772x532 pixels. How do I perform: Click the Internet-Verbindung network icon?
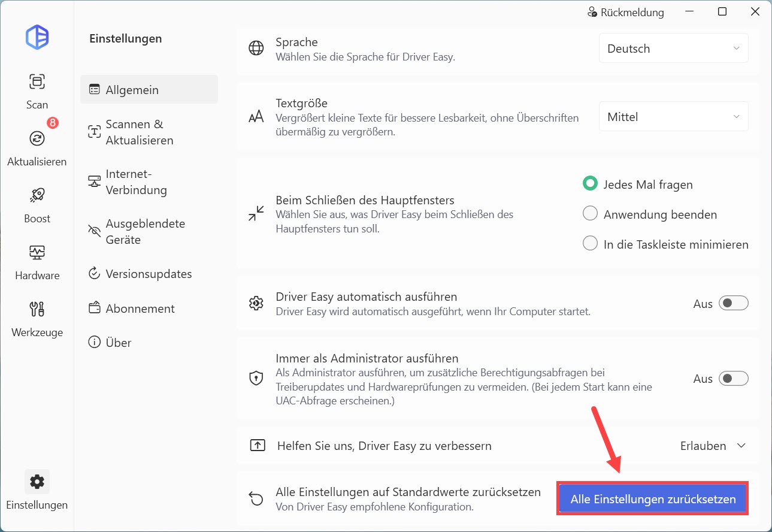[x=95, y=182]
